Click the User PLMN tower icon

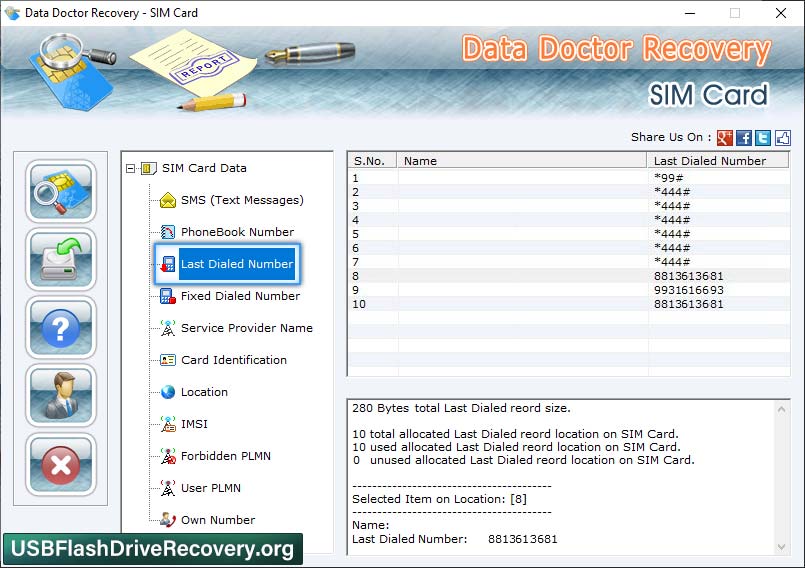coord(168,488)
